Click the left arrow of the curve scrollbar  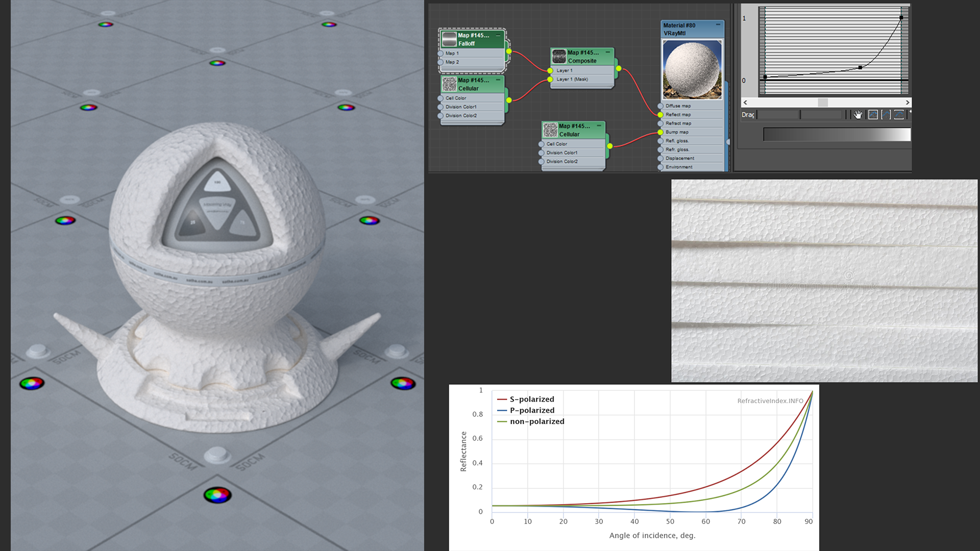pyautogui.click(x=745, y=103)
